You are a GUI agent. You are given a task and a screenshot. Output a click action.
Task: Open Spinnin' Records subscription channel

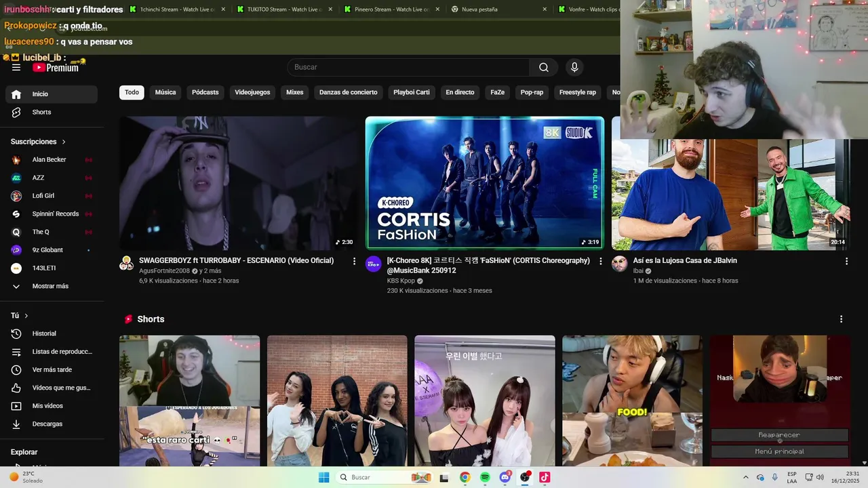[52, 214]
